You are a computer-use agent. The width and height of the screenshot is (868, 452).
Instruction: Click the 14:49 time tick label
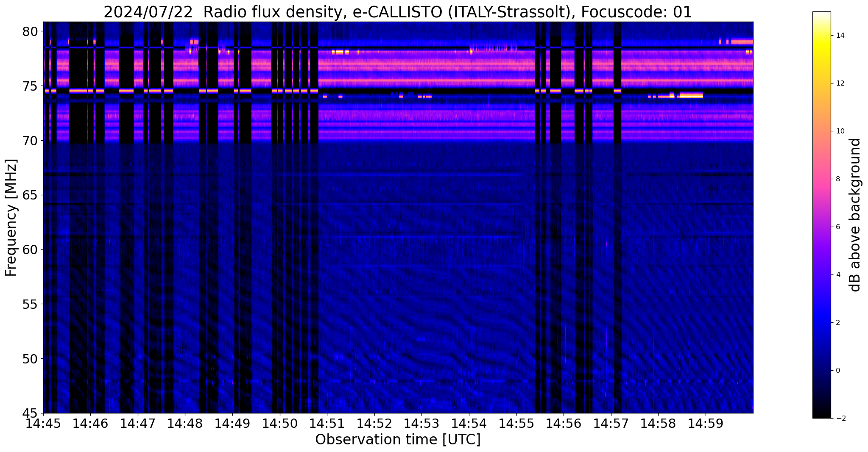pyautogui.click(x=232, y=423)
